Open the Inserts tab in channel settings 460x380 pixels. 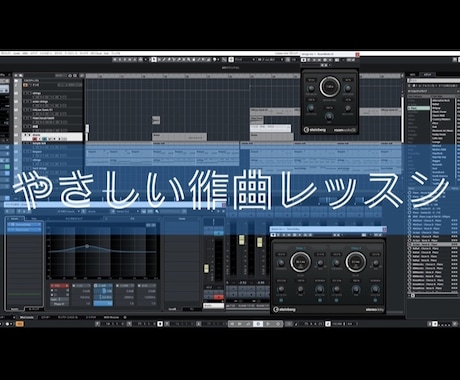point(15,219)
